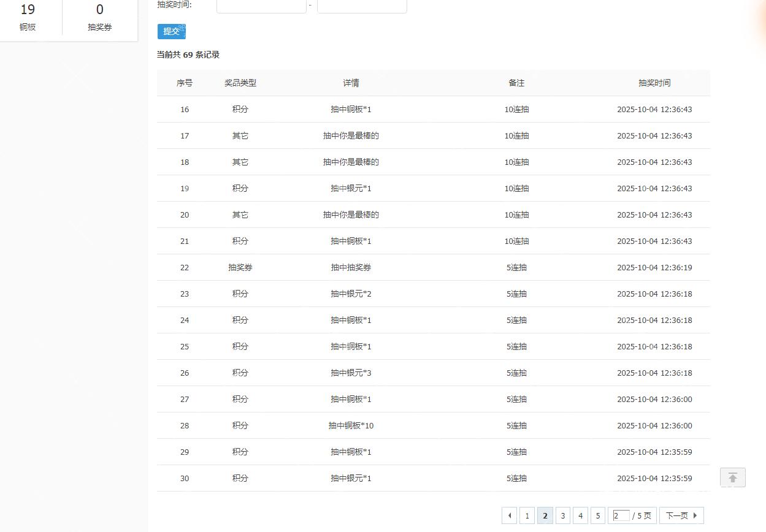Click the 抽奖时间 table column header
This screenshot has width=766, height=532.
tap(654, 83)
